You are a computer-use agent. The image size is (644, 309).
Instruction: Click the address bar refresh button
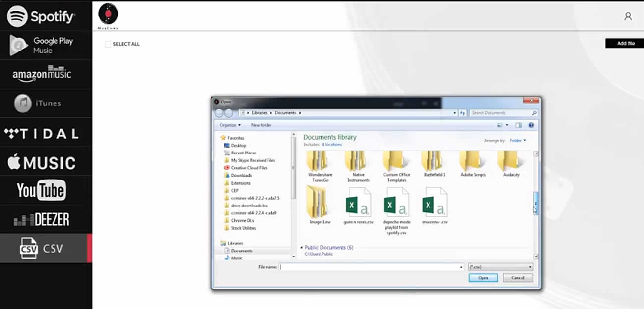pos(463,113)
